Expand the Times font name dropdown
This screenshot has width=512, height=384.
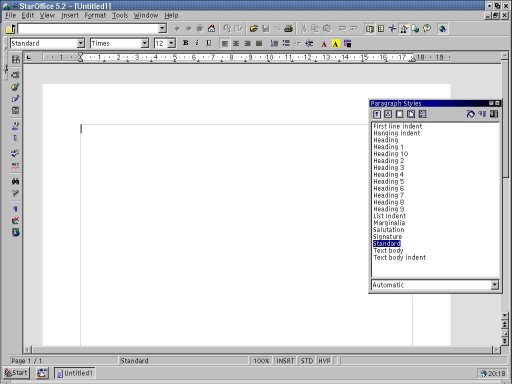click(x=145, y=43)
